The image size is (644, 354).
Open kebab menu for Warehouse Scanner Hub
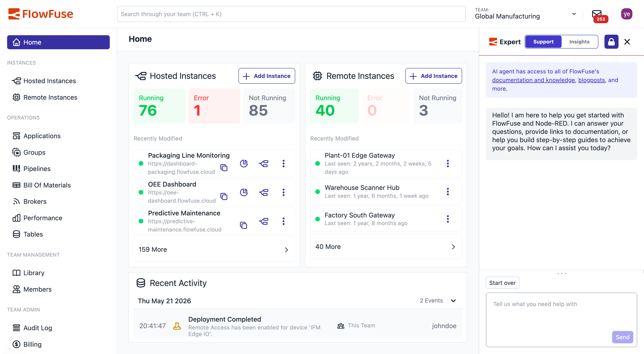coord(448,191)
